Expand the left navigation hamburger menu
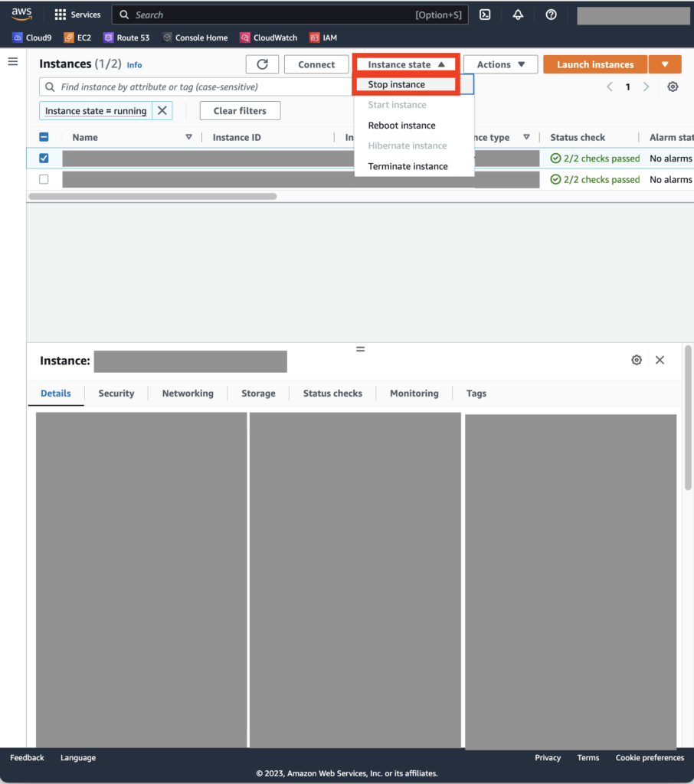 13,61
